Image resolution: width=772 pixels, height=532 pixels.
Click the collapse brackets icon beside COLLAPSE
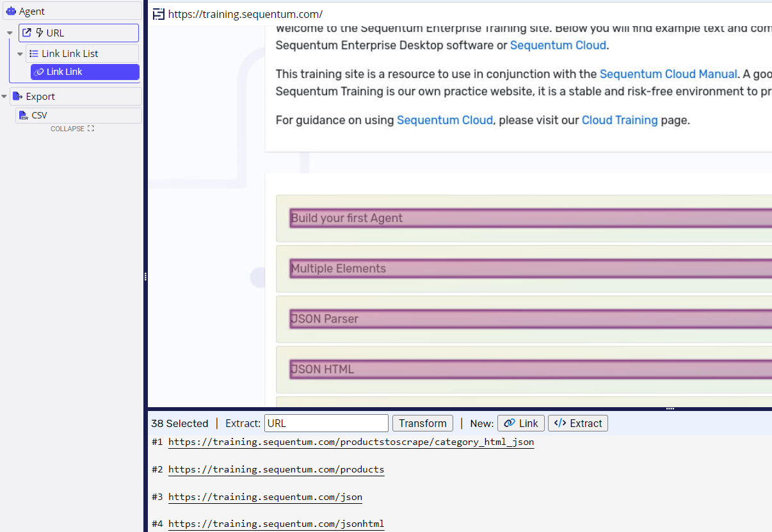coord(91,129)
